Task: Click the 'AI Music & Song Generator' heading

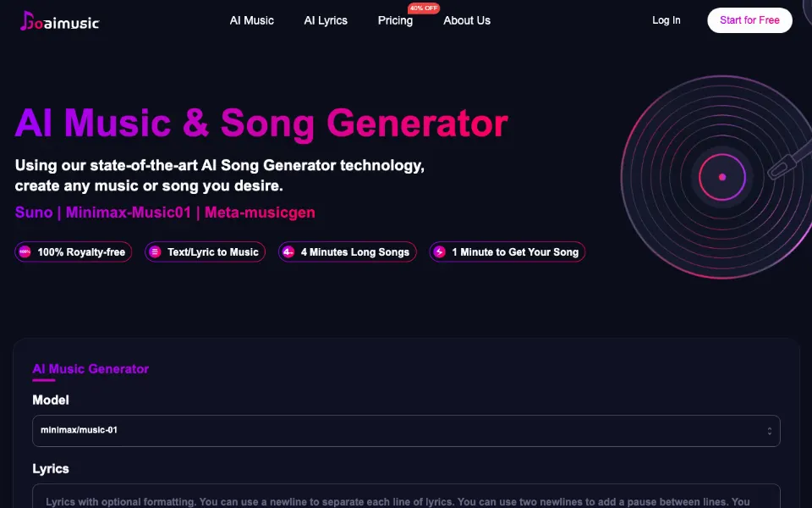Action: [x=261, y=124]
